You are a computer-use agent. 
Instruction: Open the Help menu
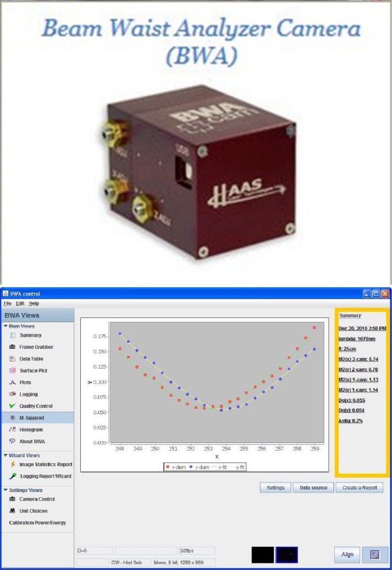click(34, 303)
